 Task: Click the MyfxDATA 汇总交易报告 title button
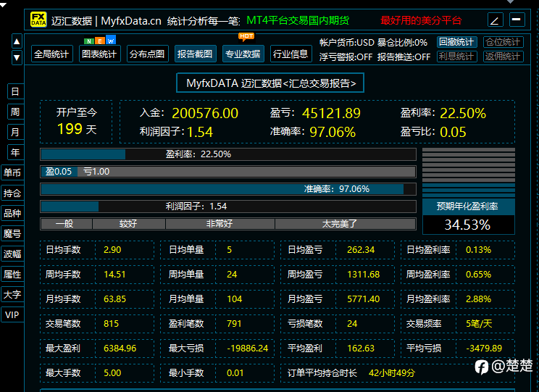click(x=270, y=83)
